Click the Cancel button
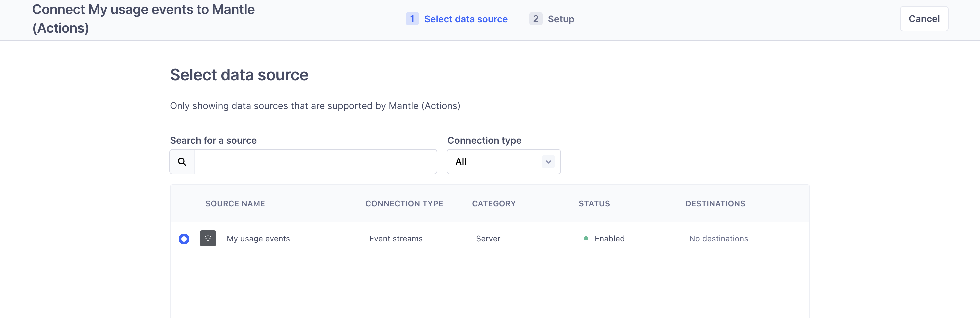980x318 pixels. (924, 18)
